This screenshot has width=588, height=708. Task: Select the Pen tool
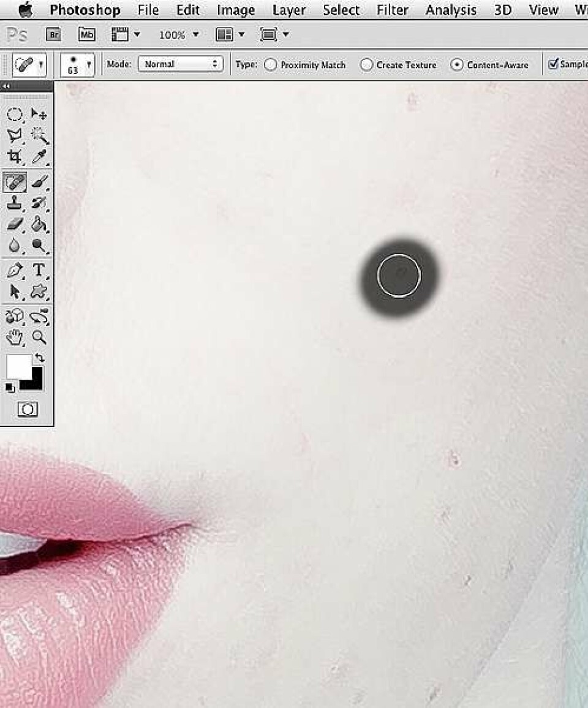pyautogui.click(x=15, y=270)
